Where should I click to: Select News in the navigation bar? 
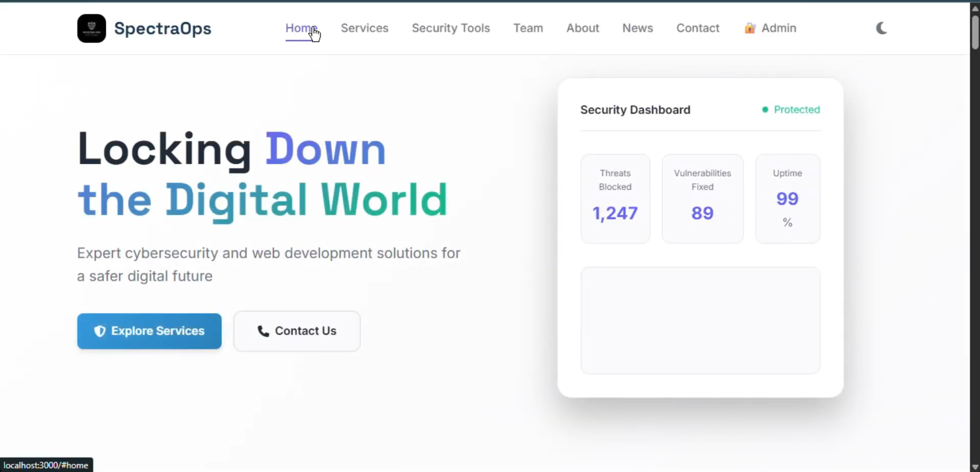[x=637, y=28]
